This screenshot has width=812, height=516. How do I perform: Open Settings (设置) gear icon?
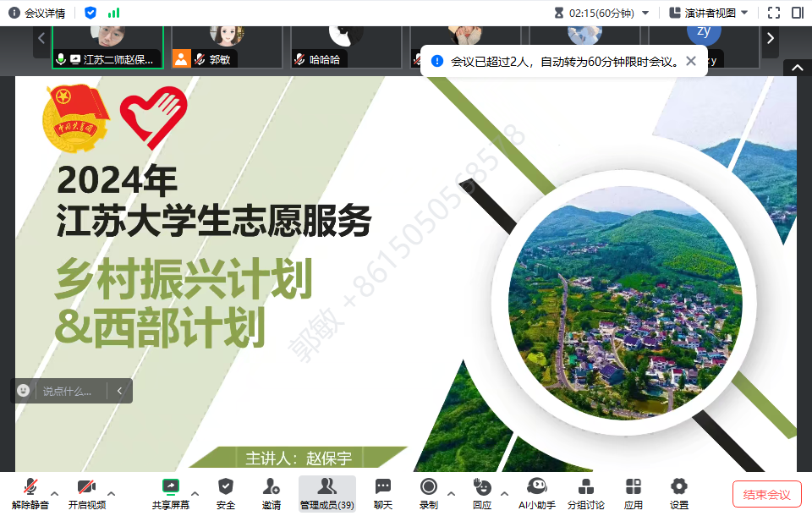point(679,492)
